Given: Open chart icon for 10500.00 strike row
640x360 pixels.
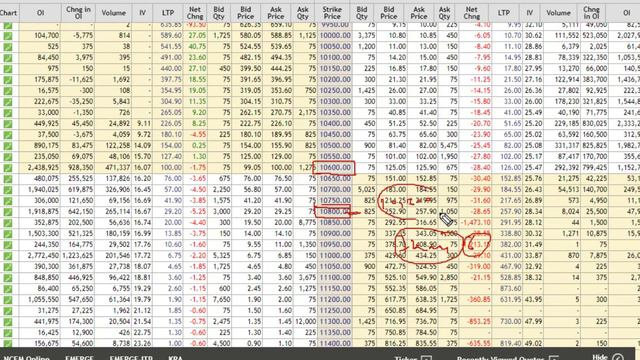Looking at the screenshot, I should point(8,146).
